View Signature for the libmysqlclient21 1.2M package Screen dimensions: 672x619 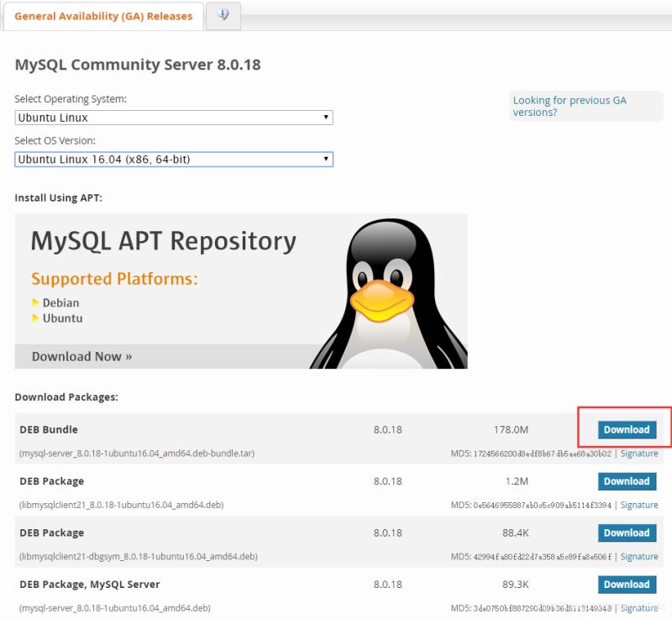[638, 505]
